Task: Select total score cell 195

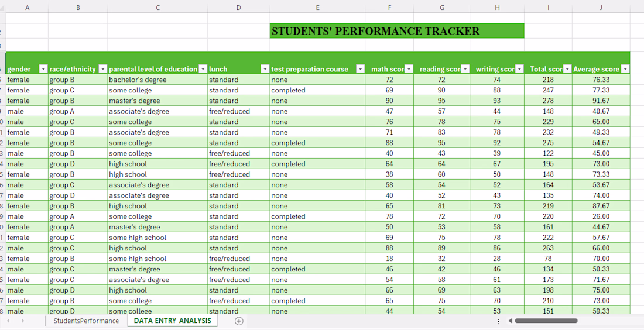Action: (x=548, y=164)
